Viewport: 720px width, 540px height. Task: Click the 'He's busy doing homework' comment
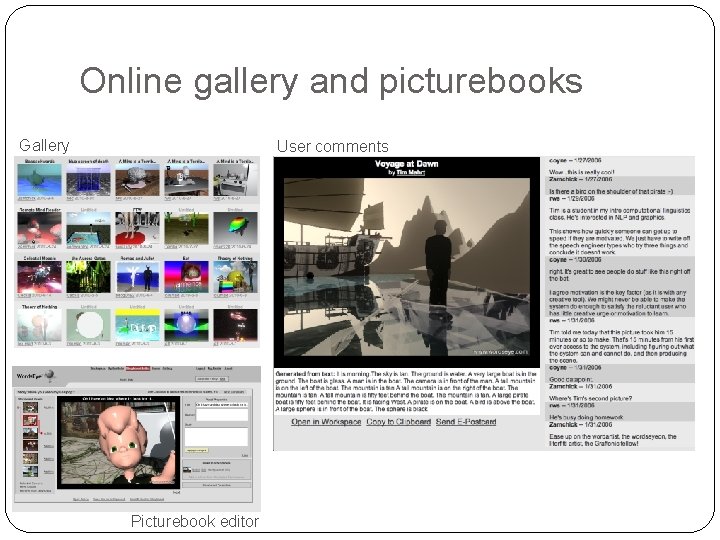[x=586, y=417]
